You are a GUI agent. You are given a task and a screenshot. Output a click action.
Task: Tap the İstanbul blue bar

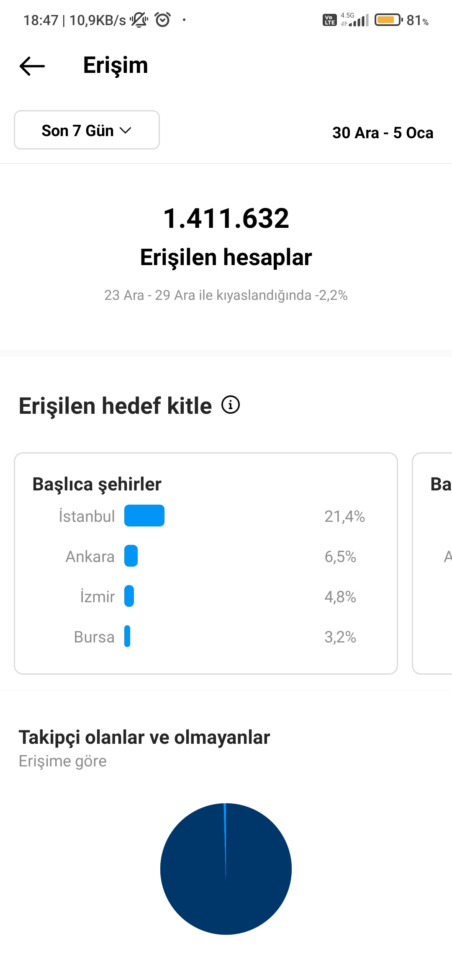click(x=144, y=516)
